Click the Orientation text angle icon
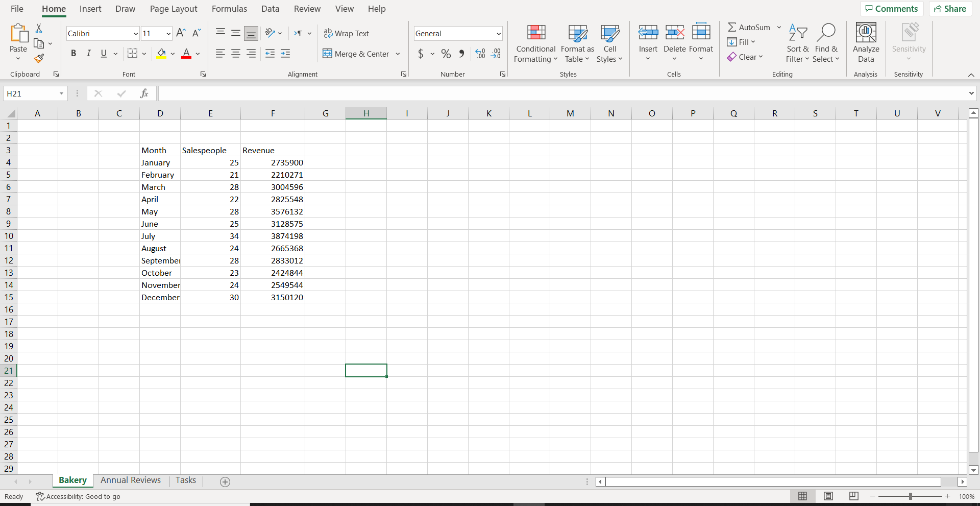The width and height of the screenshot is (980, 506). pos(270,33)
